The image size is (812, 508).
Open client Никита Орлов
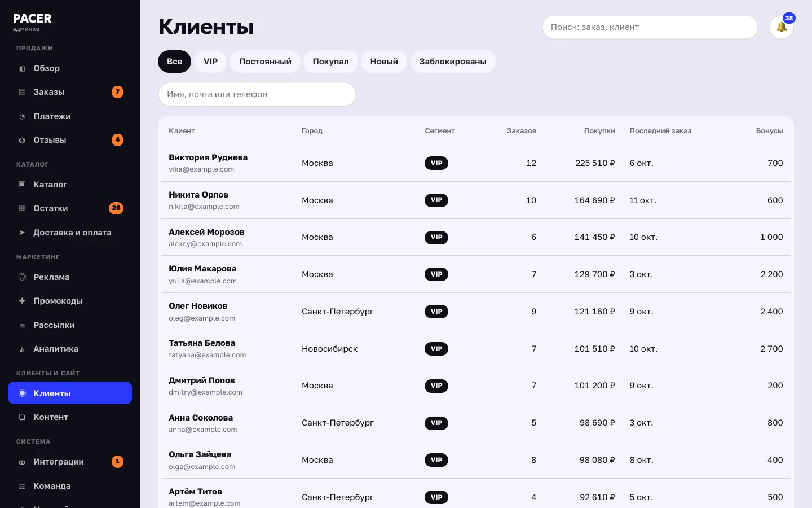(198, 195)
